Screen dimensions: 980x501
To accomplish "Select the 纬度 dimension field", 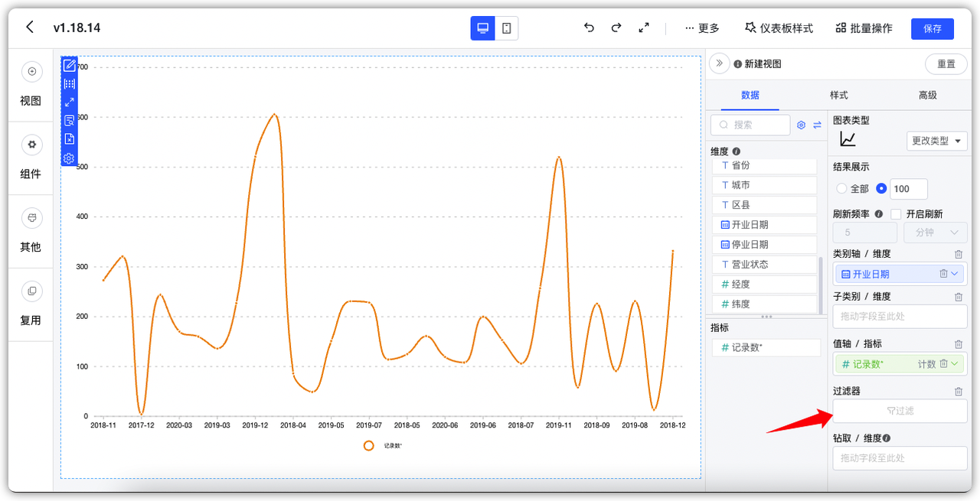I will (765, 304).
